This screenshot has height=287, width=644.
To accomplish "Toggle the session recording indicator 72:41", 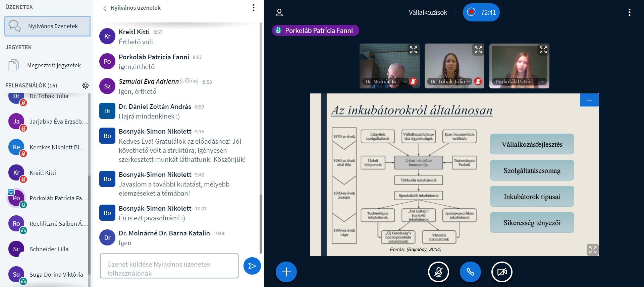I will [481, 12].
